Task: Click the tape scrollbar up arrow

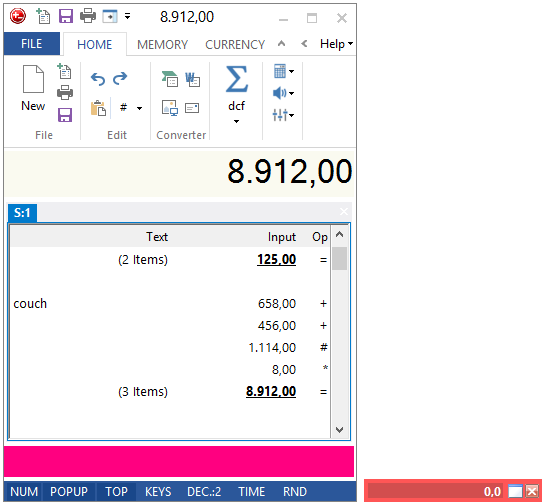Action: point(339,235)
